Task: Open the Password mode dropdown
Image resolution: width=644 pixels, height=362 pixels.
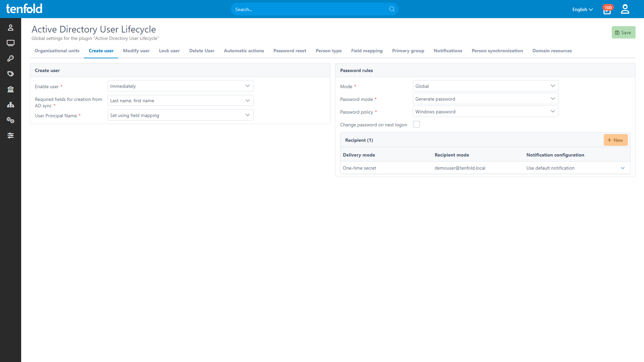Action: 486,99
